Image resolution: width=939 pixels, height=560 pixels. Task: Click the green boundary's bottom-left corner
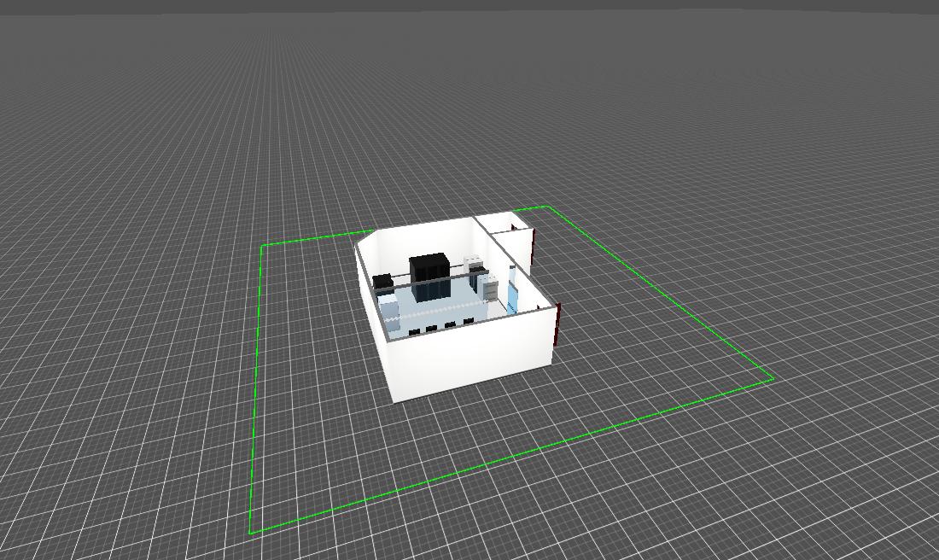250,534
